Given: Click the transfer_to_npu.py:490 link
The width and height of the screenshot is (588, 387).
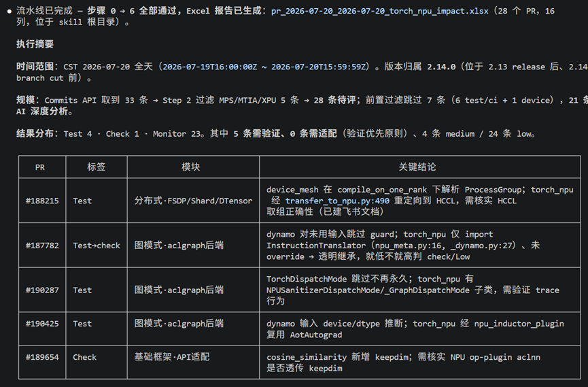Looking at the screenshot, I should pos(337,201).
